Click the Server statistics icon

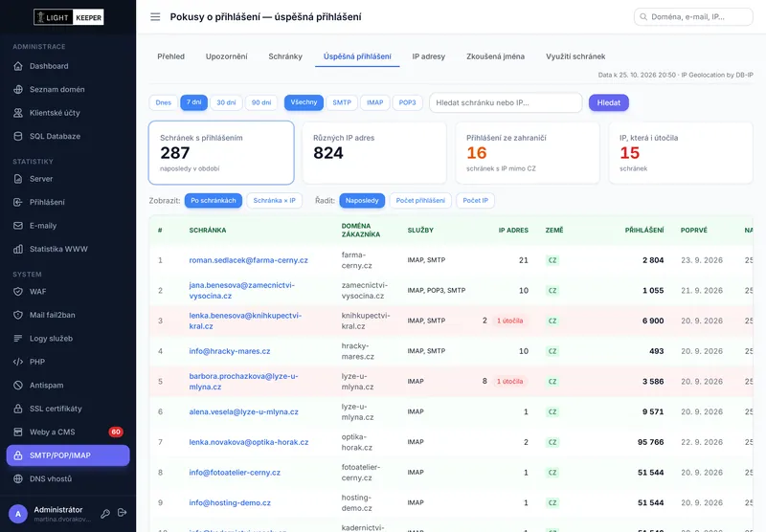point(18,179)
